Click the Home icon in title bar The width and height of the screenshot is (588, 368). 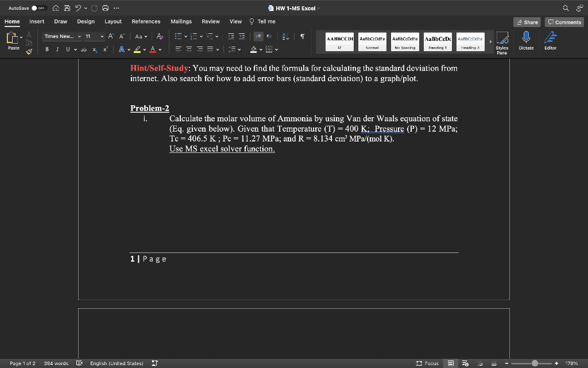(x=56, y=8)
